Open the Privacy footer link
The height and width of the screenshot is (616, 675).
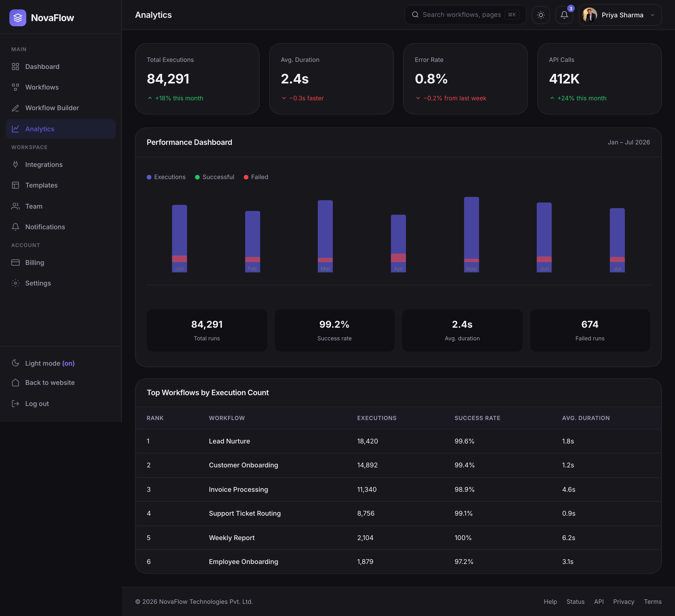click(x=623, y=602)
